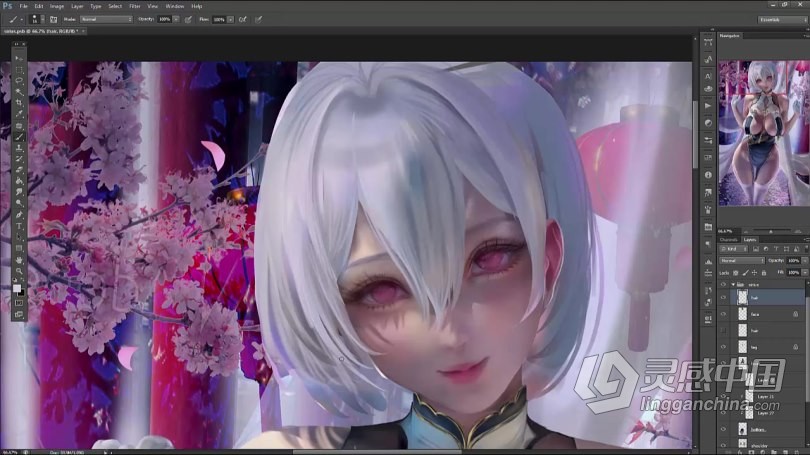
Task: Lock layer position
Action: pos(754,273)
